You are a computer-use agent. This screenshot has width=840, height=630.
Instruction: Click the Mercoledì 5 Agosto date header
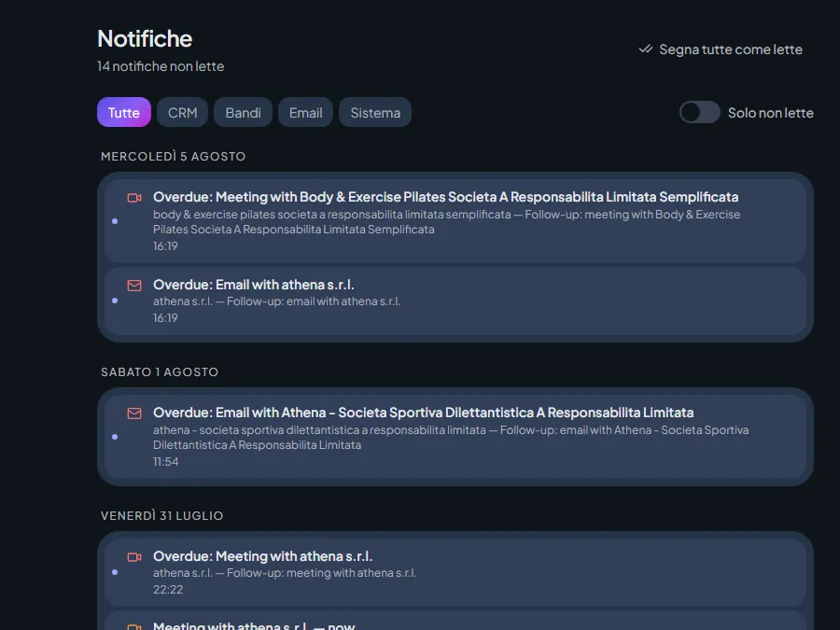pyautogui.click(x=173, y=157)
